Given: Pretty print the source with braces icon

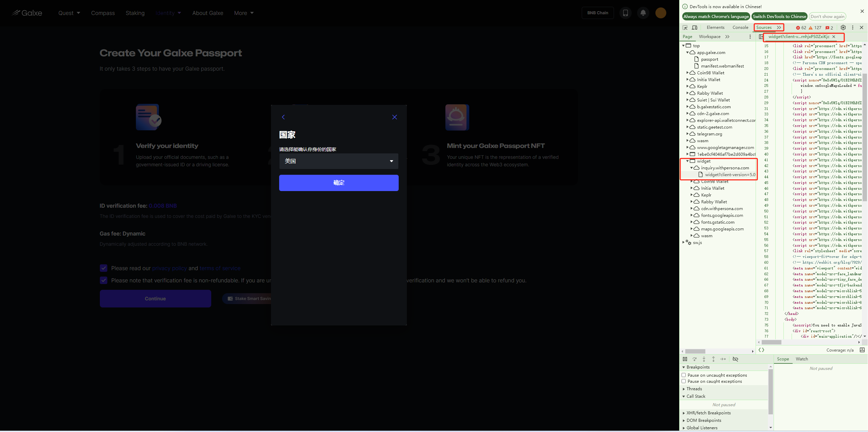Looking at the screenshot, I should 761,350.
